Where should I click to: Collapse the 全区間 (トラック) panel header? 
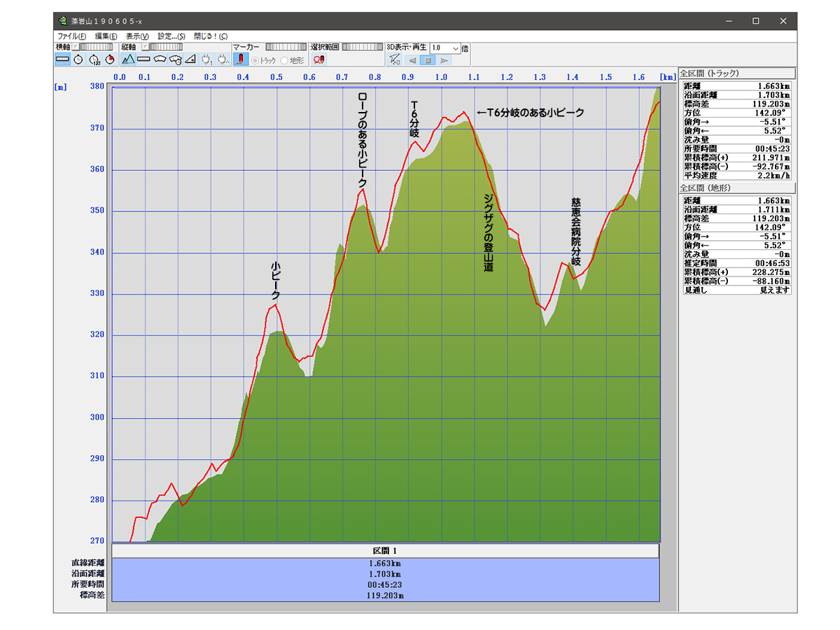click(736, 73)
